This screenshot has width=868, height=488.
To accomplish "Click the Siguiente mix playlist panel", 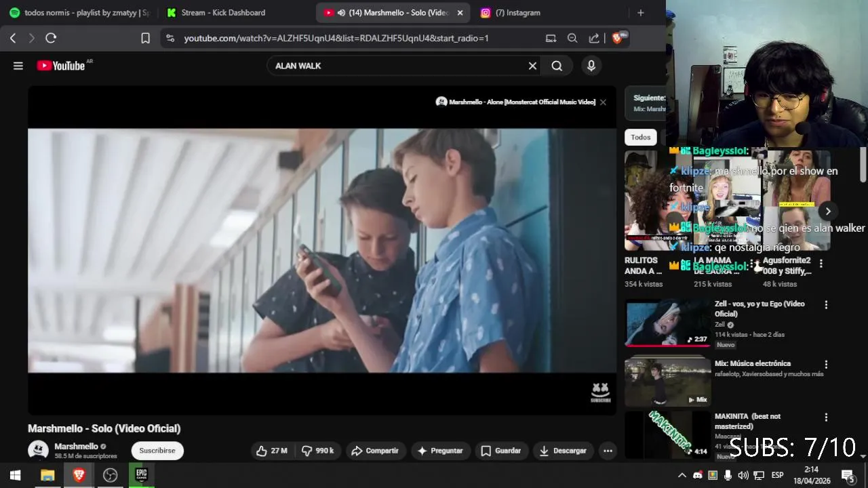I will 646,104.
